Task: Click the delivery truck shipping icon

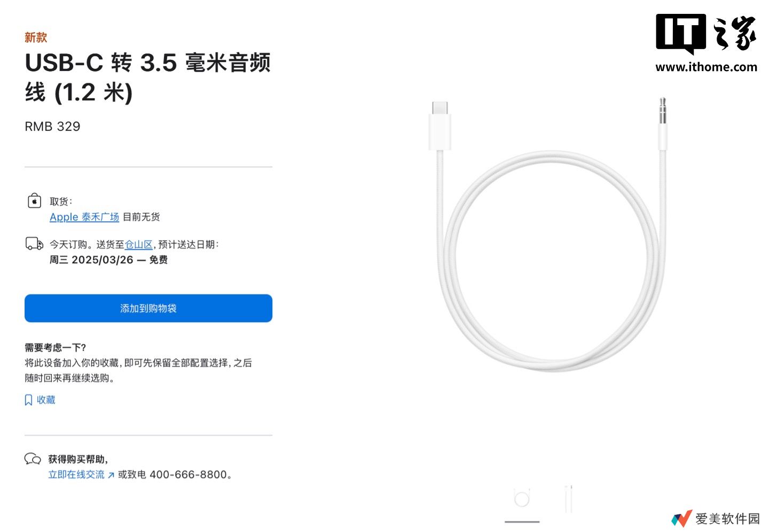Action: (34, 244)
